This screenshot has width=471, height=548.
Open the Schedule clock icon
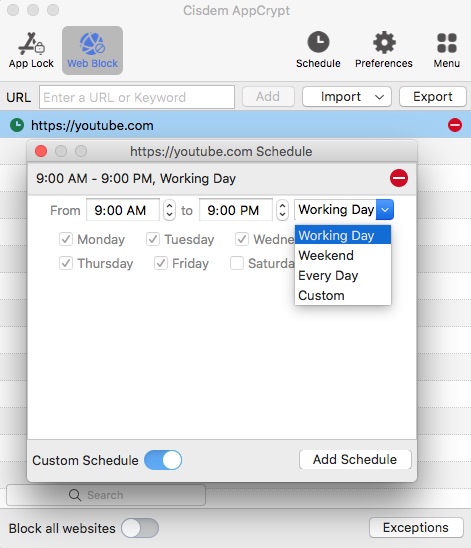point(318,42)
